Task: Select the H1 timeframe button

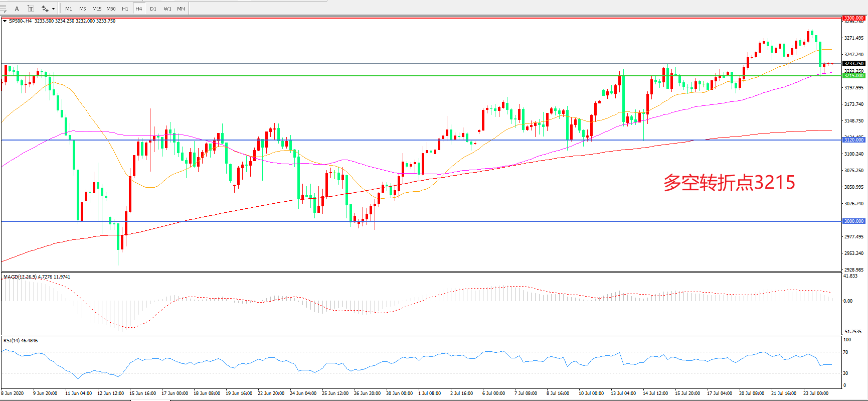Action: [125, 9]
